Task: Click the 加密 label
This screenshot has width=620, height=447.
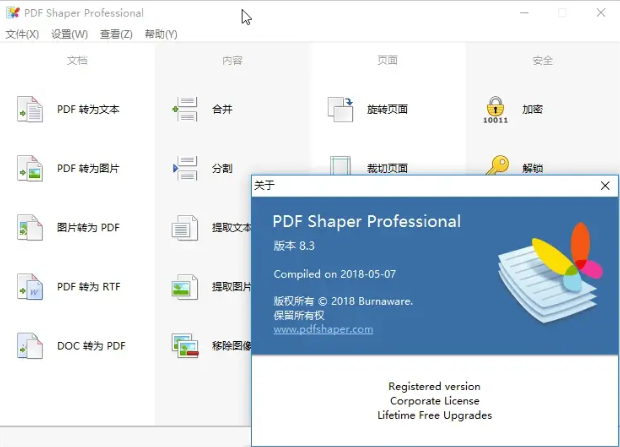Action: coord(532,109)
